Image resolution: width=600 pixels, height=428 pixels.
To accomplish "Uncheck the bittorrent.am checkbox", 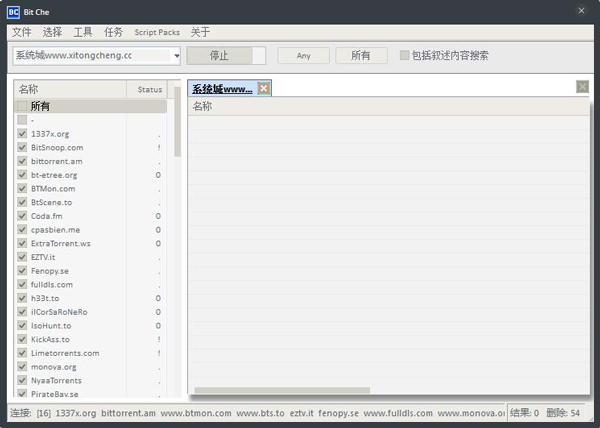I will 22,161.
